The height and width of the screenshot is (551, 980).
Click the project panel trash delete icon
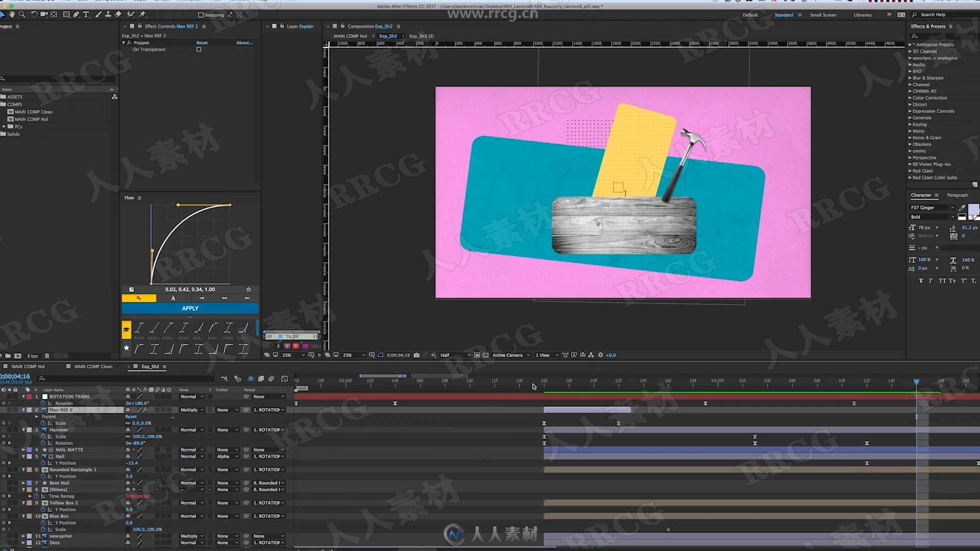[47, 356]
